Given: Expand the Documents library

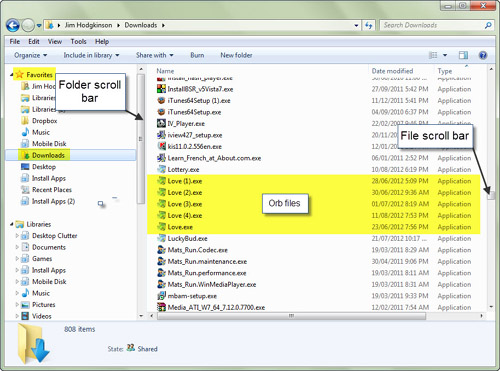Looking at the screenshot, I should tap(17, 247).
